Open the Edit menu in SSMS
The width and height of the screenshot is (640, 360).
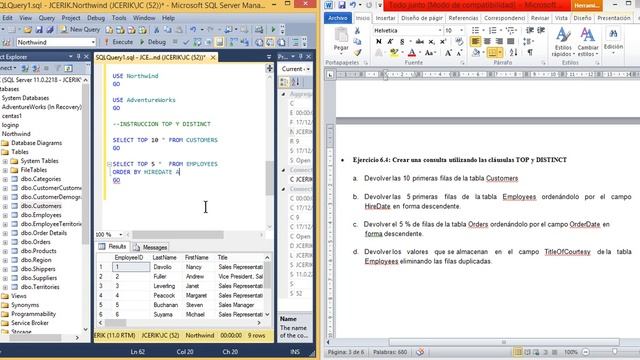pyautogui.click(x=7, y=18)
